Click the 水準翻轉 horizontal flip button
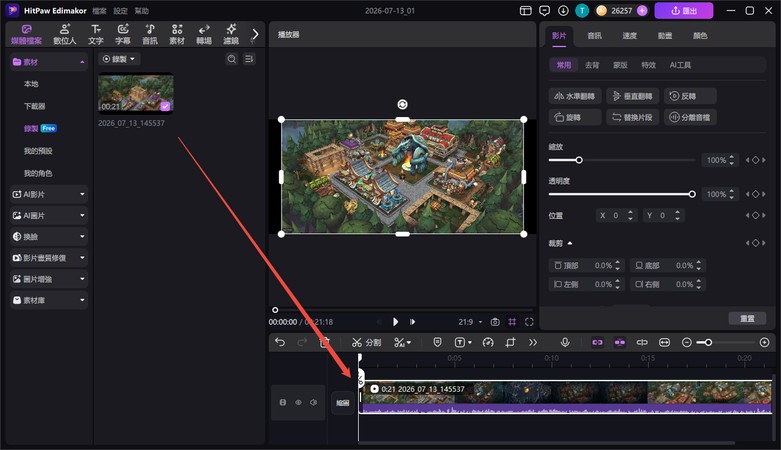Image resolution: width=781 pixels, height=450 pixels. coord(575,96)
